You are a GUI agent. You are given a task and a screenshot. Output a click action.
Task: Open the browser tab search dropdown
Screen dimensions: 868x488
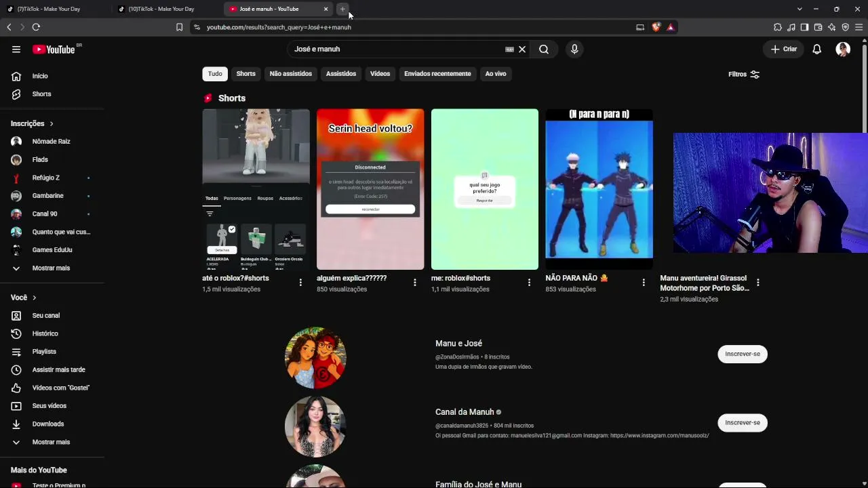point(800,9)
